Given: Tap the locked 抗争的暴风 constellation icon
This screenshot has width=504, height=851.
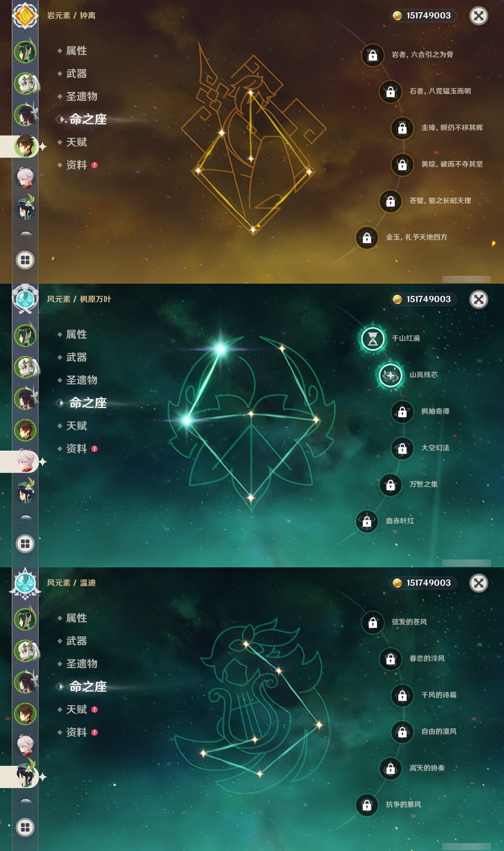Looking at the screenshot, I should click(x=367, y=805).
